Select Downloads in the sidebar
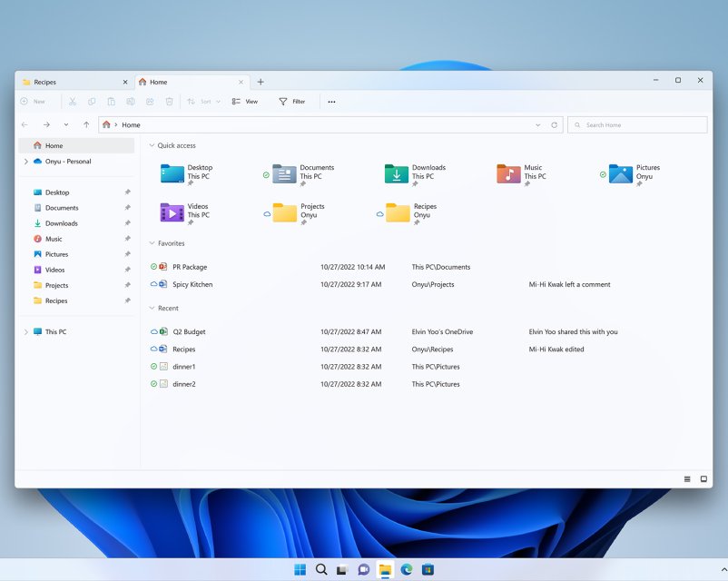Screen dimensions: 728x581 (x=76, y=223)
